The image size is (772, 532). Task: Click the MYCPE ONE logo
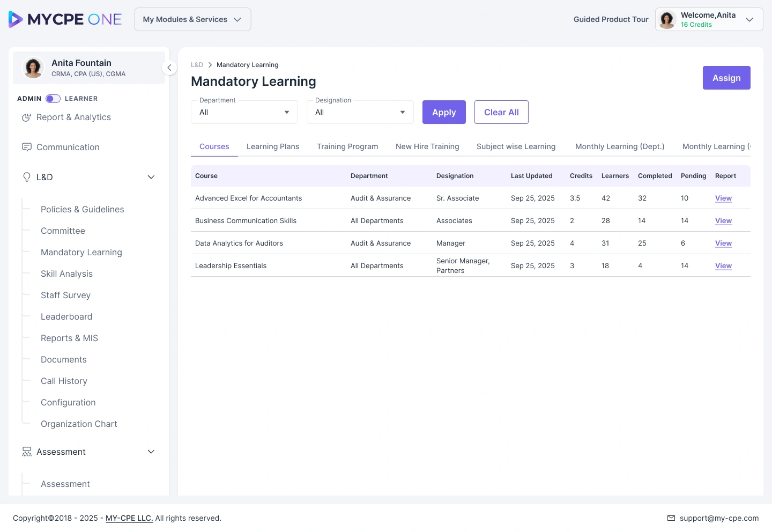click(65, 19)
